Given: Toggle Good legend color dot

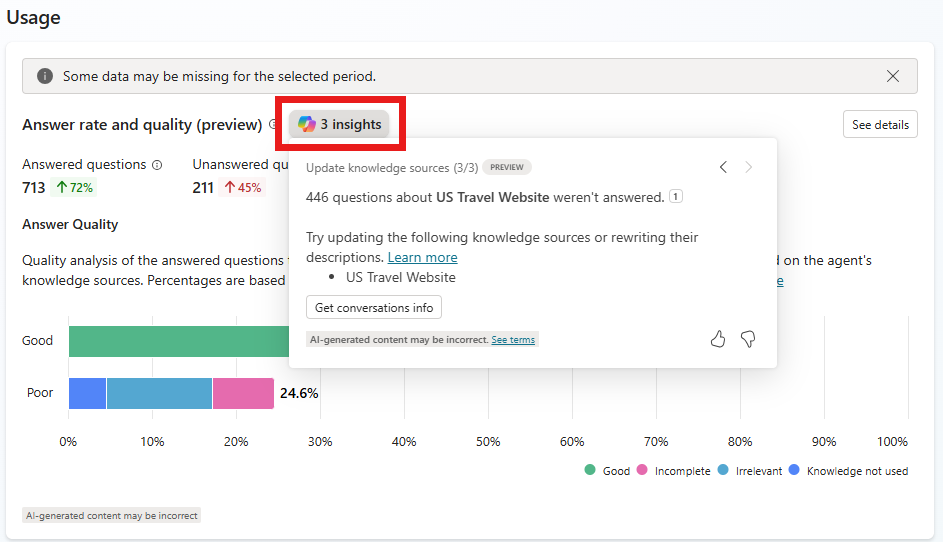Looking at the screenshot, I should (x=590, y=470).
